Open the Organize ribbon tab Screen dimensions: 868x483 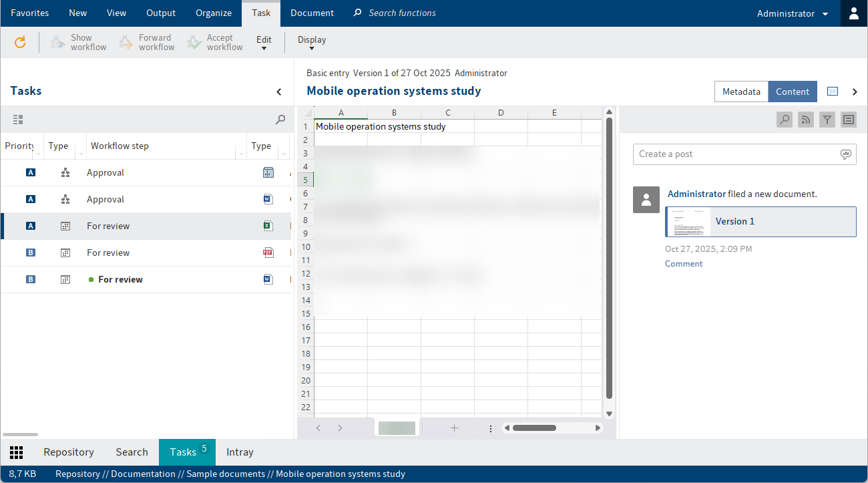pyautogui.click(x=214, y=13)
